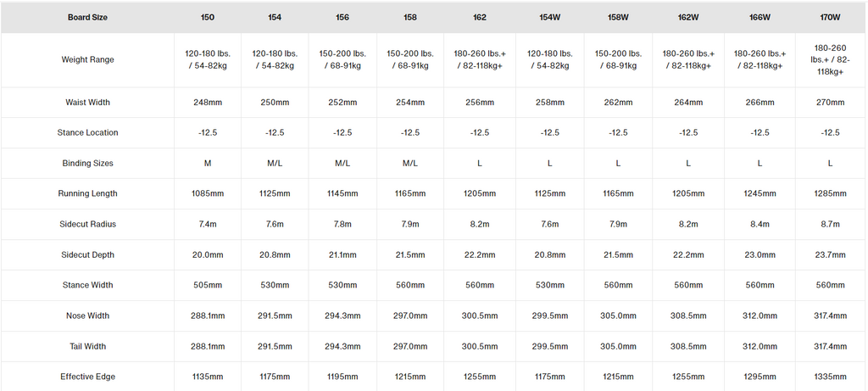
Task: Click the 248mm waist width cell
Action: [x=208, y=102]
